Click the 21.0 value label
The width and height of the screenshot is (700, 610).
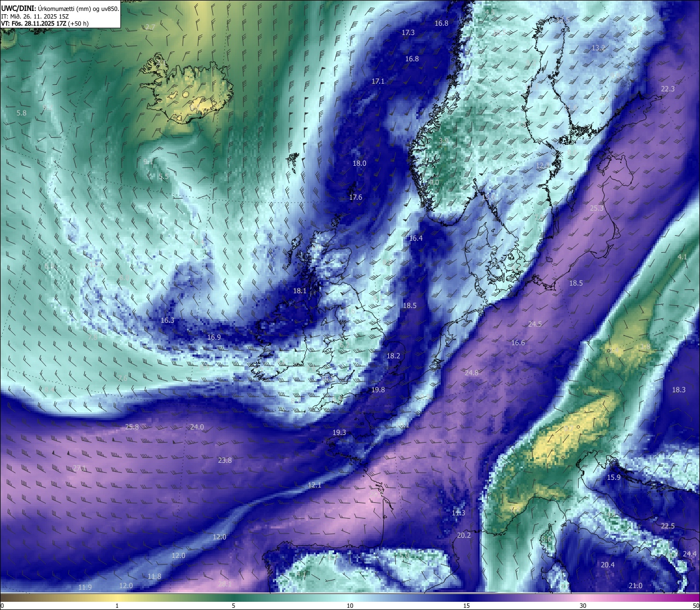tap(635, 586)
